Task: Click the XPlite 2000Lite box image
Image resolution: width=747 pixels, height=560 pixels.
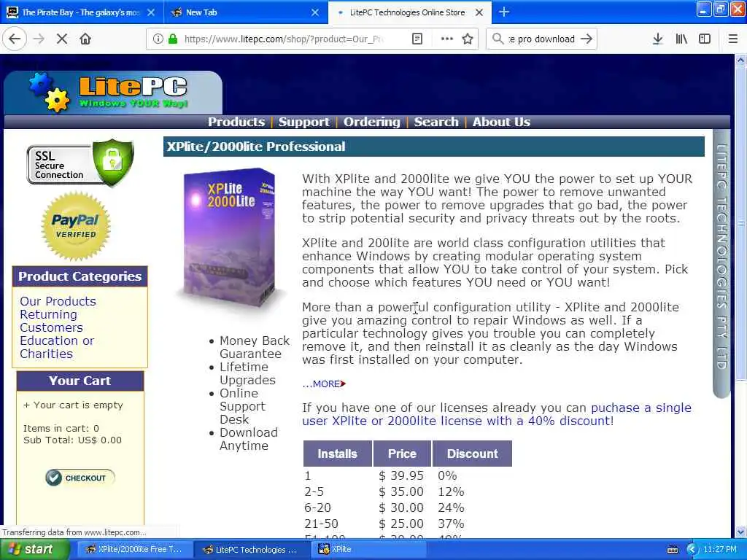Action: (x=230, y=237)
